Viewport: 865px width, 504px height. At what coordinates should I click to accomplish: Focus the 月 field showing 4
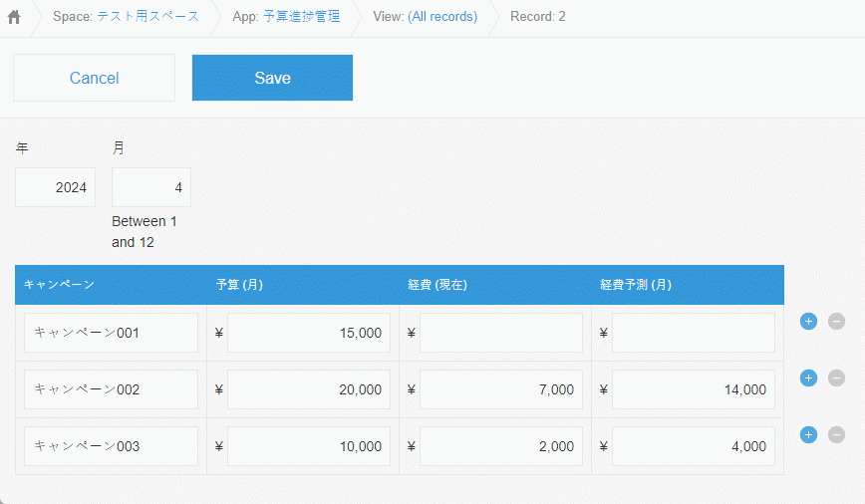pos(151,187)
